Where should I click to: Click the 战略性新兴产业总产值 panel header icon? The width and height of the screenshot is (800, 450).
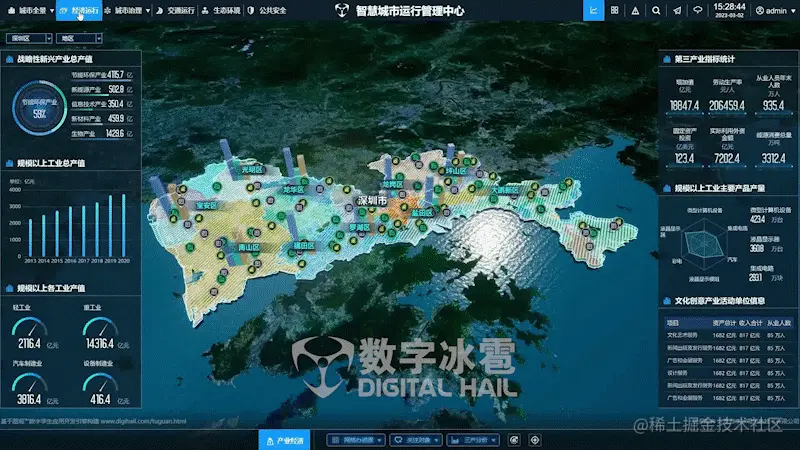point(9,59)
